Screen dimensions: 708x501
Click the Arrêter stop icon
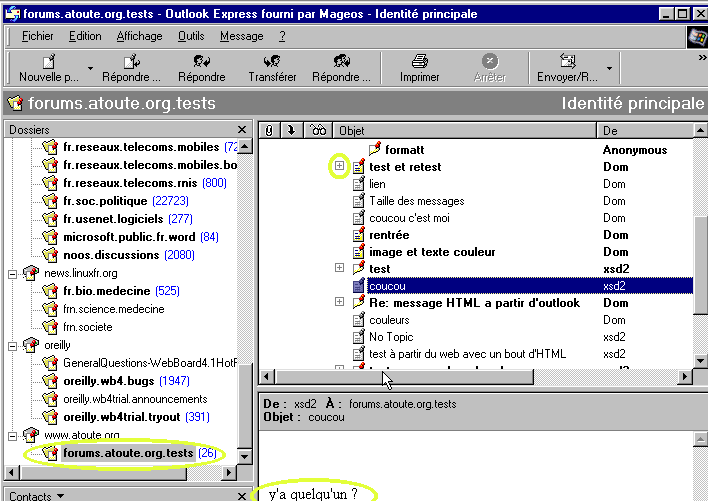[x=490, y=61]
